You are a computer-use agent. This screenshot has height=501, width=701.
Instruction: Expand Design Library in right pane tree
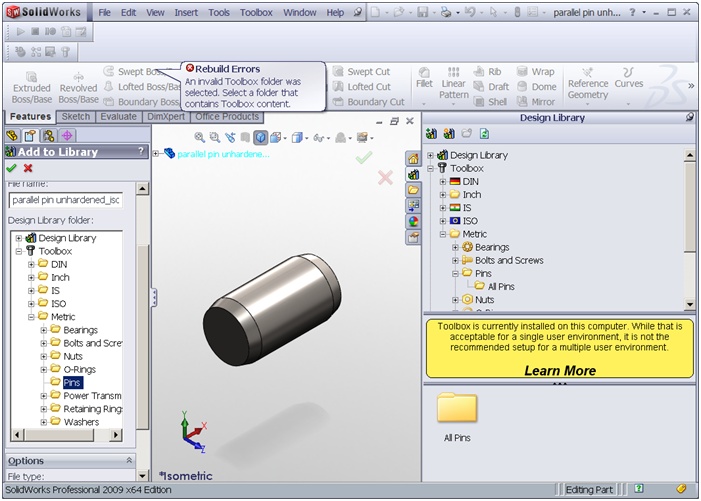coord(430,155)
